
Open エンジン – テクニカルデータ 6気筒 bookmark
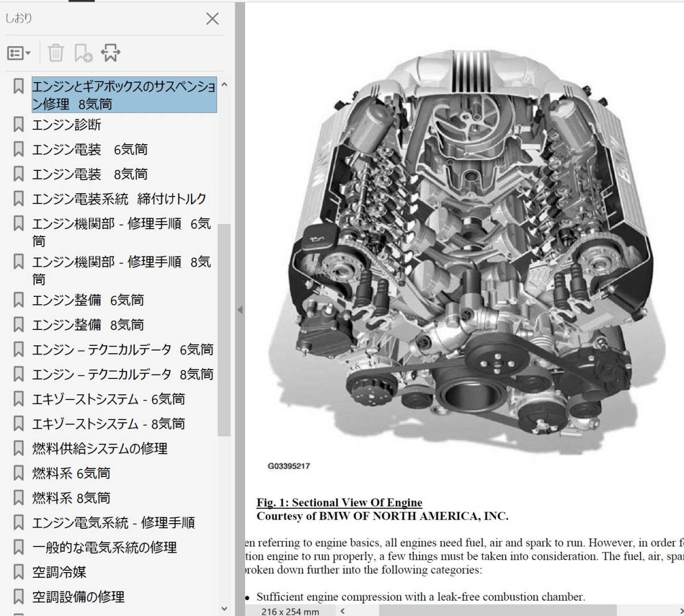click(123, 350)
